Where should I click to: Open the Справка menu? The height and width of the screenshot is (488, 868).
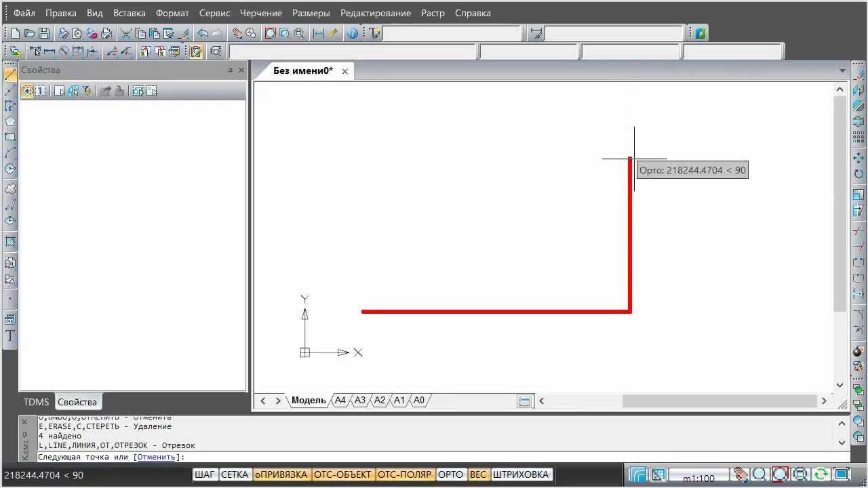pyautogui.click(x=473, y=13)
